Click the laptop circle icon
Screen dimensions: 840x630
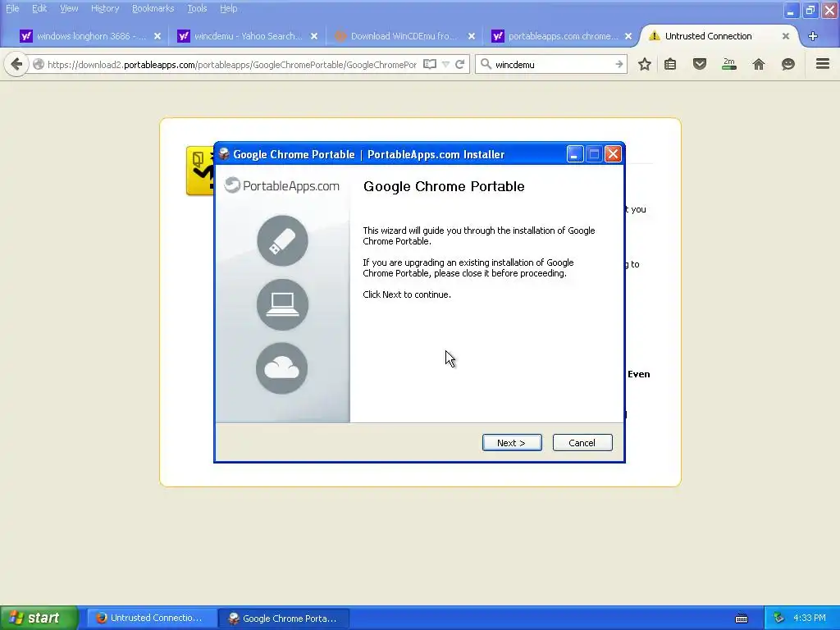[x=282, y=304]
